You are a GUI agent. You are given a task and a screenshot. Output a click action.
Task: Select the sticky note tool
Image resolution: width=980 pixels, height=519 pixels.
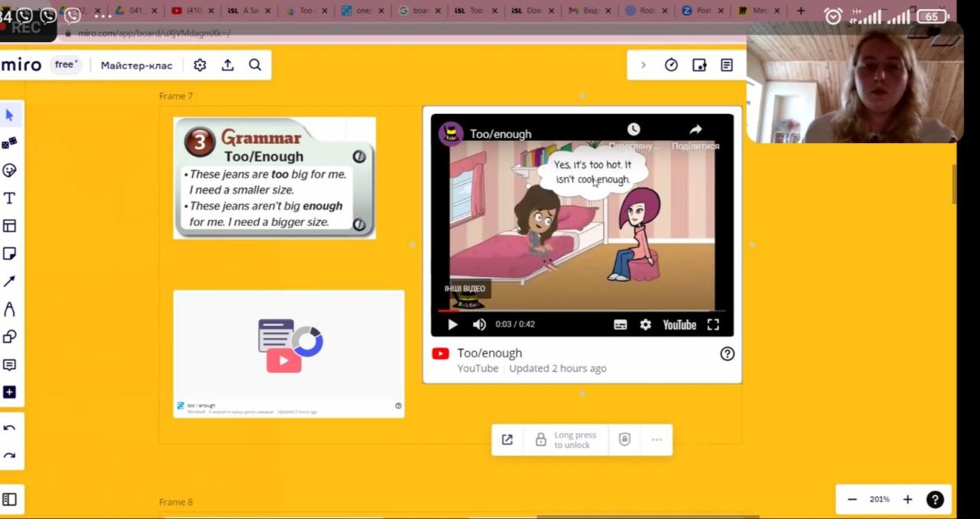10,253
